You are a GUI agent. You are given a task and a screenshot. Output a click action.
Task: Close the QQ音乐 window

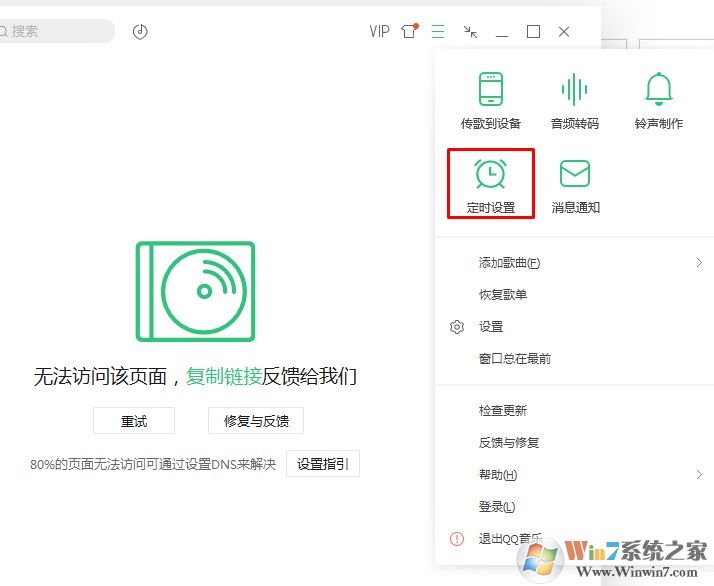click(564, 31)
